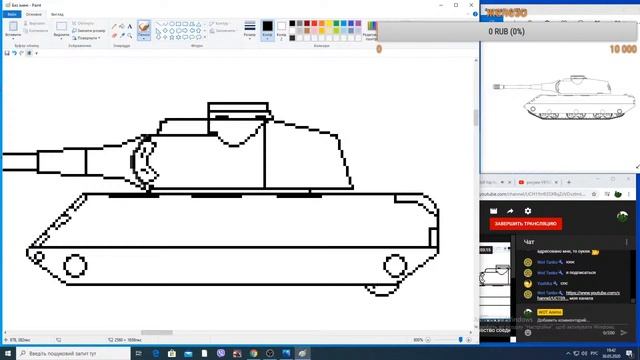
Task: Click the horizontal scrollbar thumb in Paint
Action: tap(157, 333)
